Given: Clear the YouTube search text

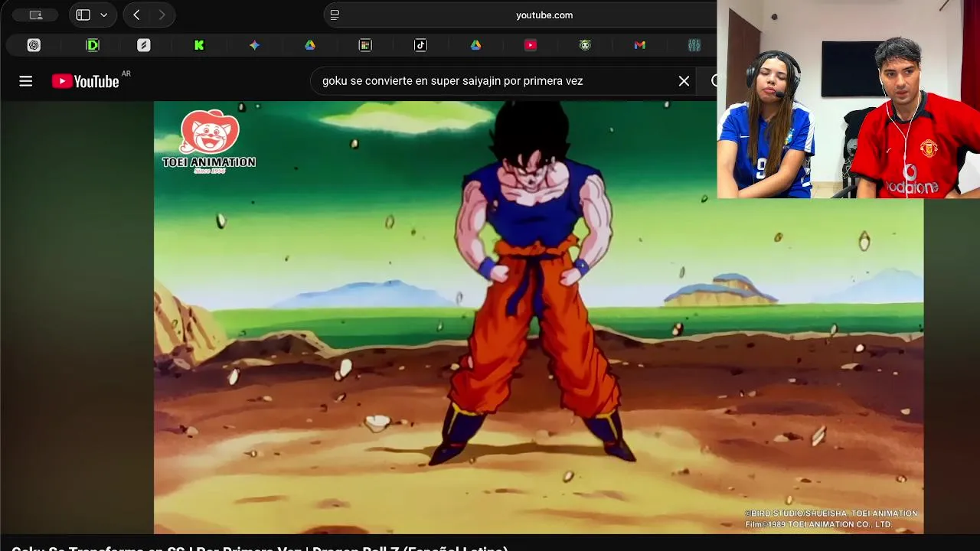Looking at the screenshot, I should 684,81.
